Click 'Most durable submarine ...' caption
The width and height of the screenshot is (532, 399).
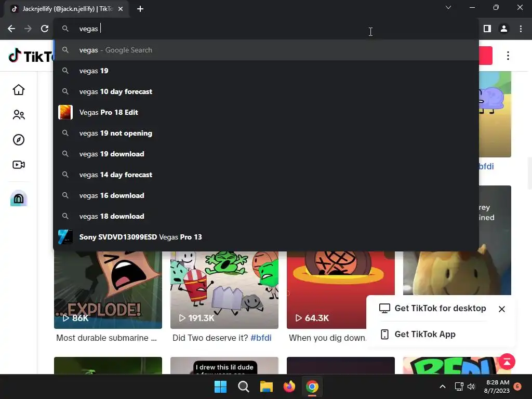(107, 338)
